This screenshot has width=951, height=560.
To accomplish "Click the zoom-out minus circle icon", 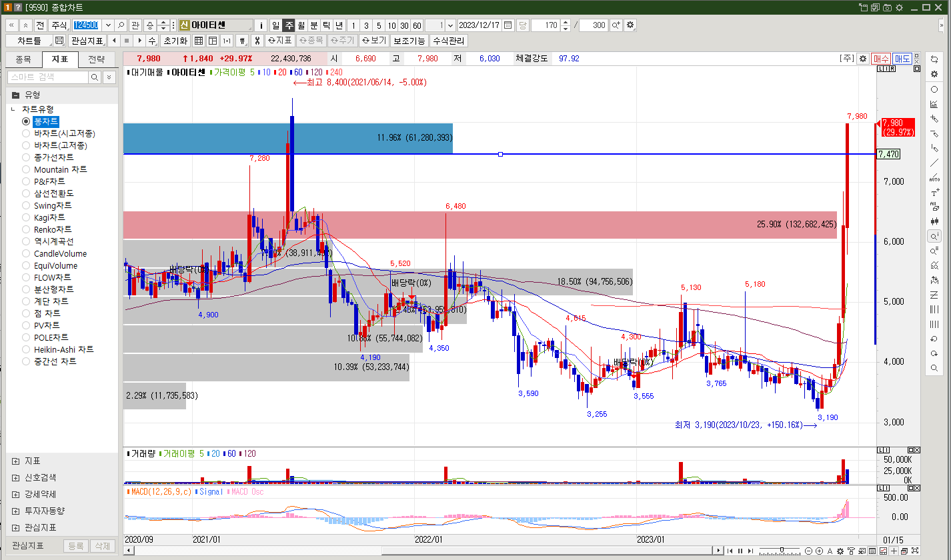I will point(809,551).
